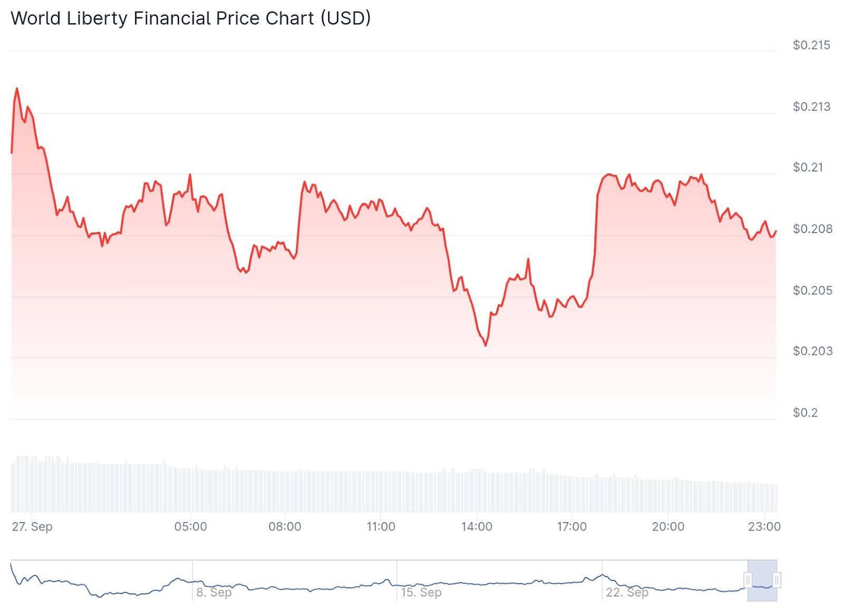This screenshot has width=844, height=616.
Task: Click the $0.2 price axis label
Action: tap(805, 412)
